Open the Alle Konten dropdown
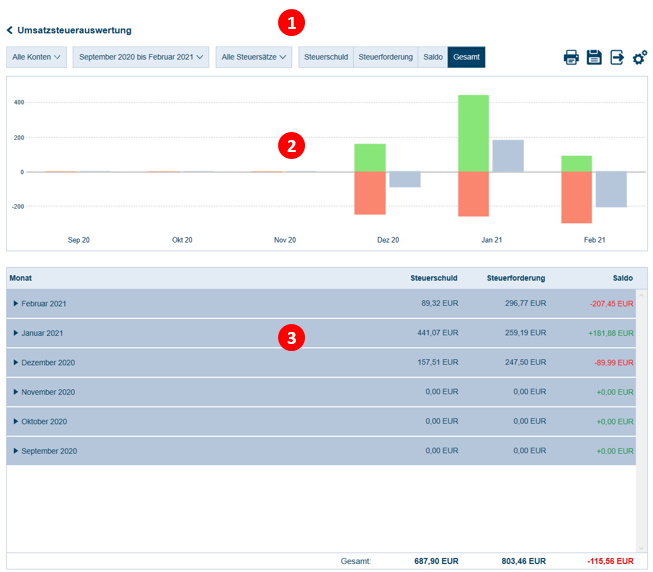The height and width of the screenshot is (572, 653). click(x=37, y=58)
